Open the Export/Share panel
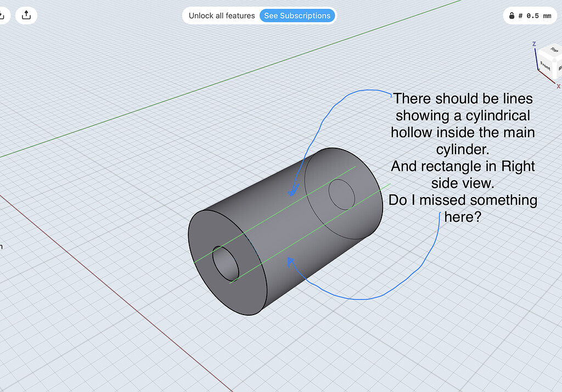562x392 pixels. point(26,15)
